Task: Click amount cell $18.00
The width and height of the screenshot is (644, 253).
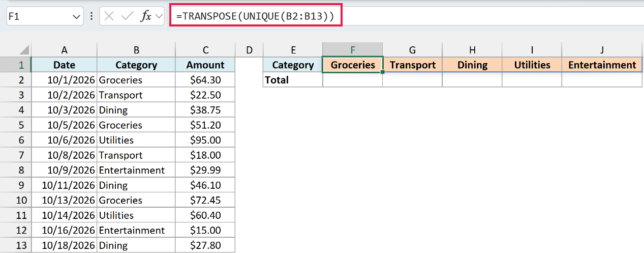Action: coord(205,155)
